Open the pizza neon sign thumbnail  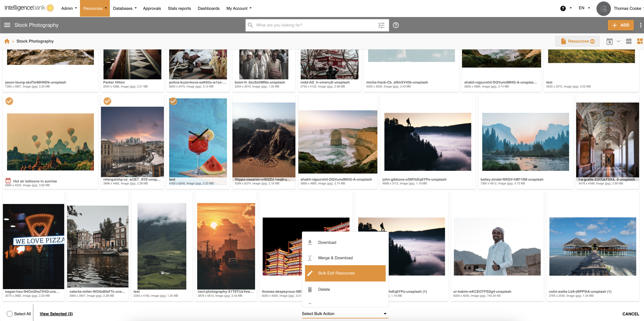pyautogui.click(x=33, y=246)
